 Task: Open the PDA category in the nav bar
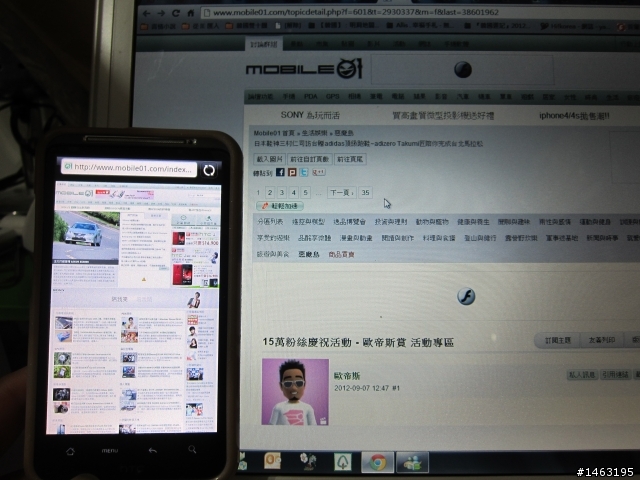coord(311,97)
